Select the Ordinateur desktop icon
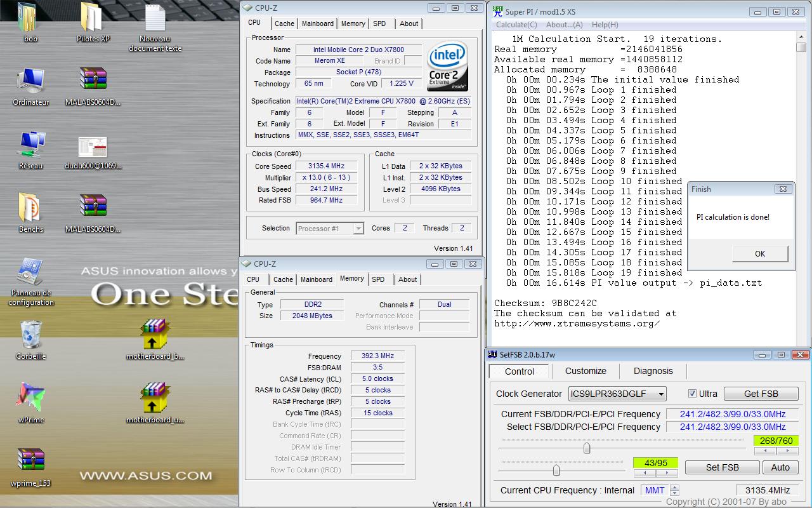This screenshot has width=812, height=508. pos(30,81)
